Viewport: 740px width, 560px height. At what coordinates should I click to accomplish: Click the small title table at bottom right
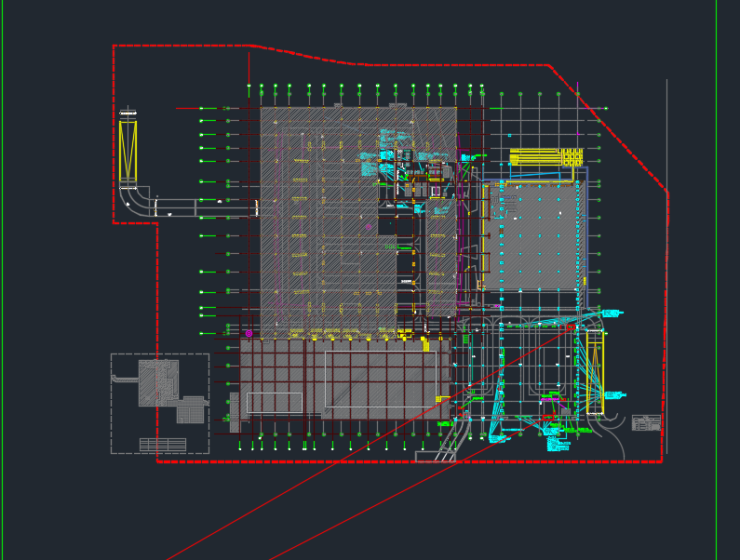coord(646,422)
